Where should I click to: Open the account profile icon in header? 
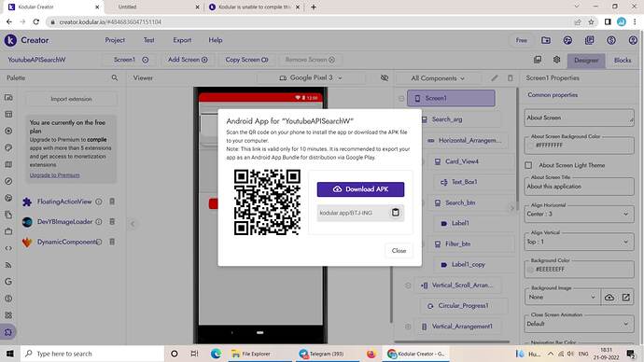coord(633,40)
